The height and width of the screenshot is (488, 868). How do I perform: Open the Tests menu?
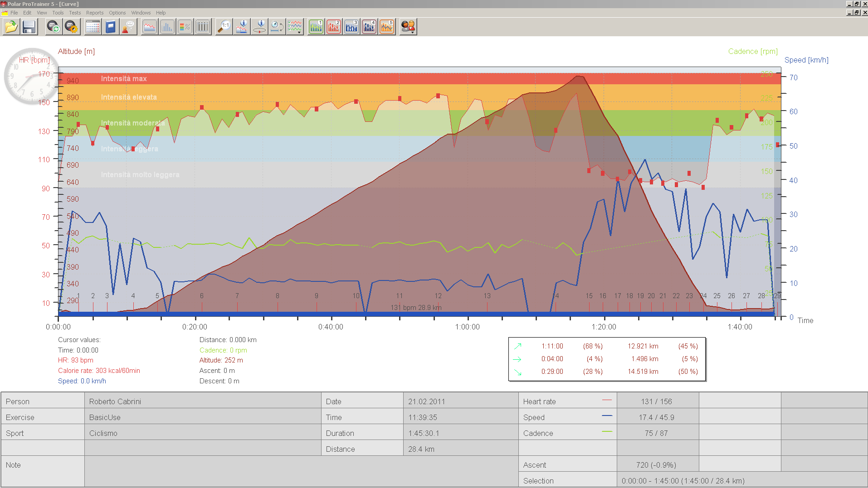pyautogui.click(x=75, y=13)
